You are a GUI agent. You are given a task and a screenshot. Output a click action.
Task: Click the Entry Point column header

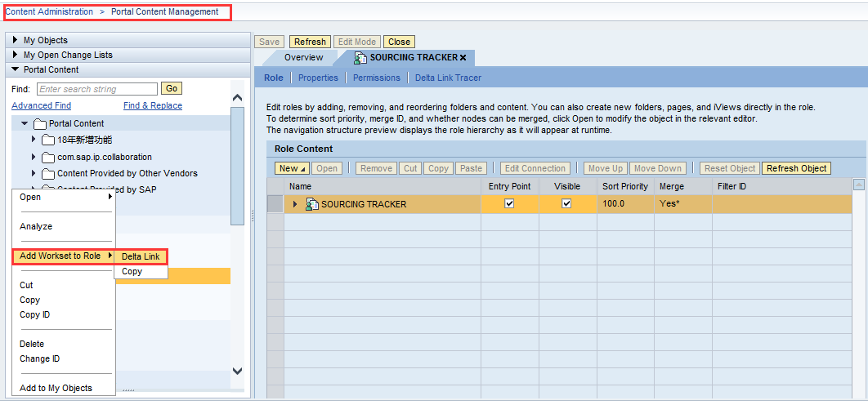coord(509,186)
